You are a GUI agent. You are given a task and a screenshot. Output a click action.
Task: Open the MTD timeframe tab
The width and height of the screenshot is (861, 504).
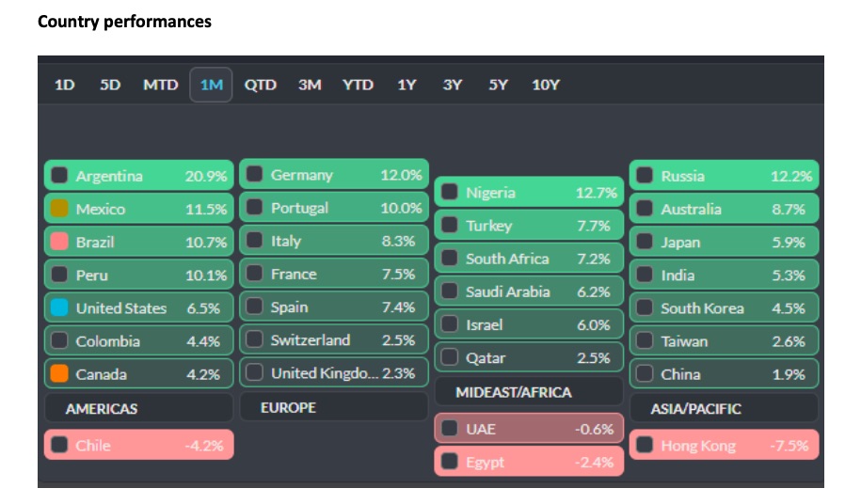[160, 85]
